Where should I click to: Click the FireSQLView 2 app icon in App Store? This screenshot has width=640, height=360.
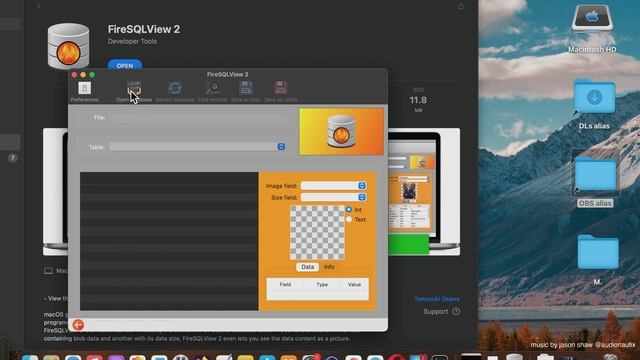coord(68,46)
